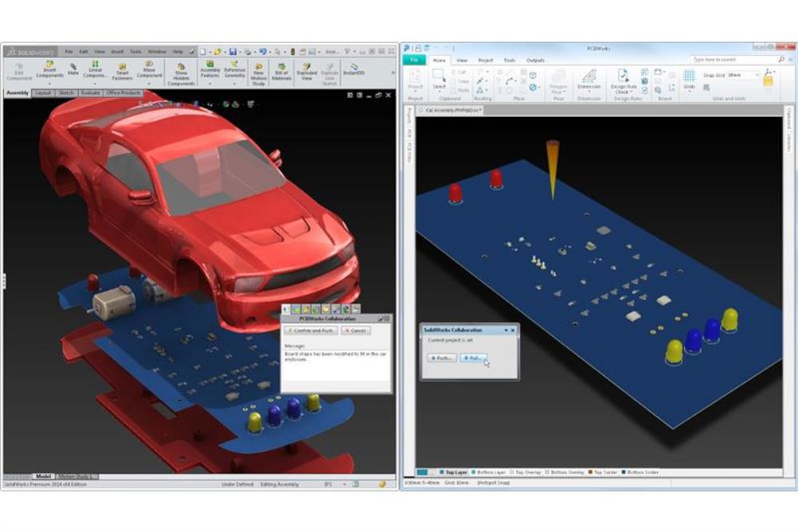Toggle the Top Layer checkbox
Image resolution: width=798 pixels, height=532 pixels.
click(x=442, y=472)
